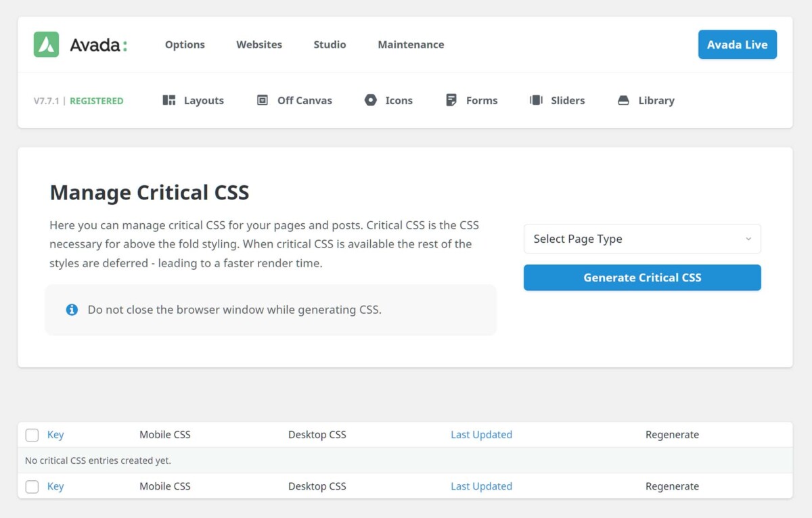The width and height of the screenshot is (812, 518).
Task: Open Forms using its icon
Action: point(450,99)
